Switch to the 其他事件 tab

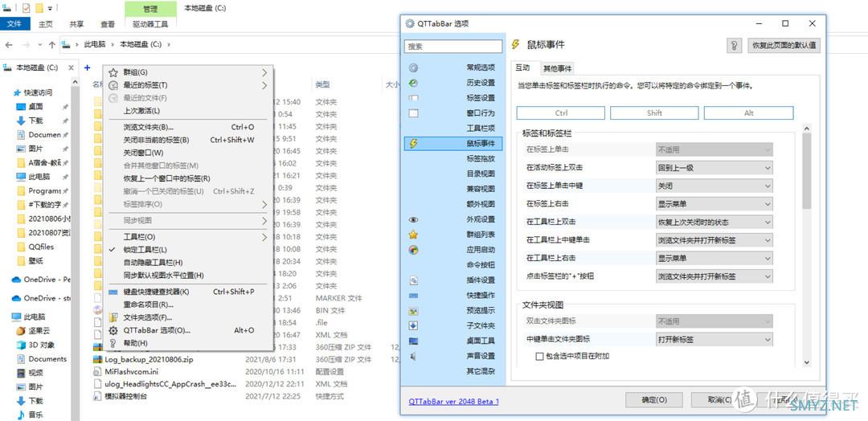pos(557,68)
